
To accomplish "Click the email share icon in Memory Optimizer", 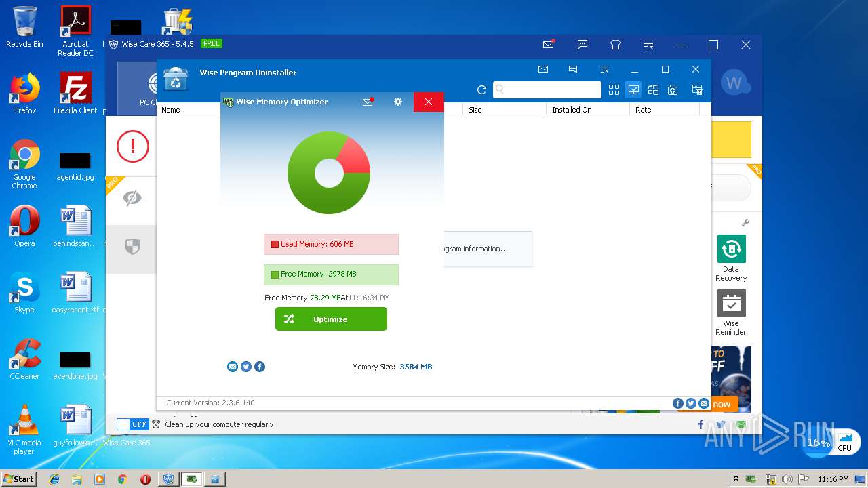I will coord(233,367).
